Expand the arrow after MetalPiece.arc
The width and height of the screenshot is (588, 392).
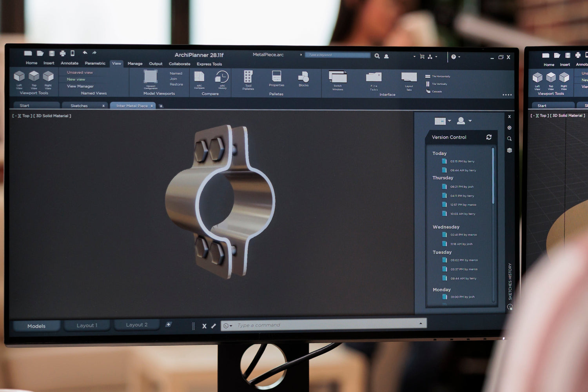coord(301,55)
